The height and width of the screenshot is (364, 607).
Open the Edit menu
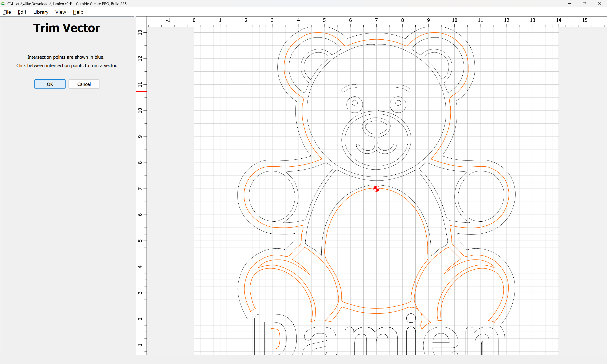coord(22,12)
